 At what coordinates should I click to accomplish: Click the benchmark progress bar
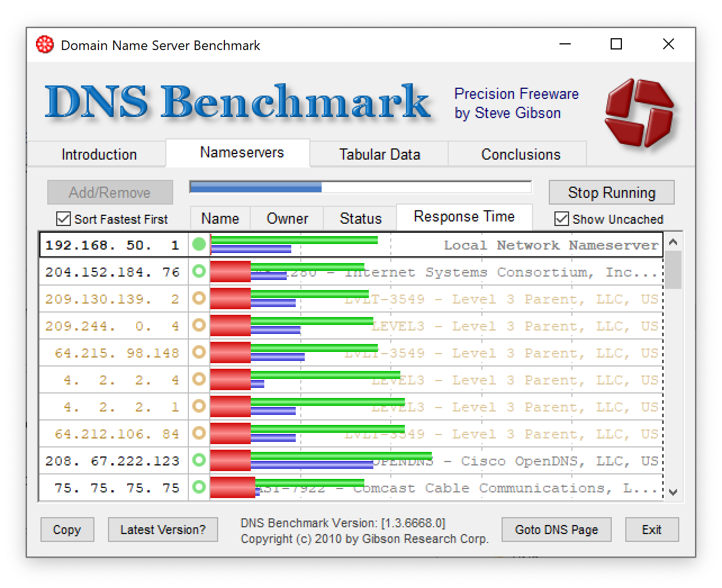360,187
